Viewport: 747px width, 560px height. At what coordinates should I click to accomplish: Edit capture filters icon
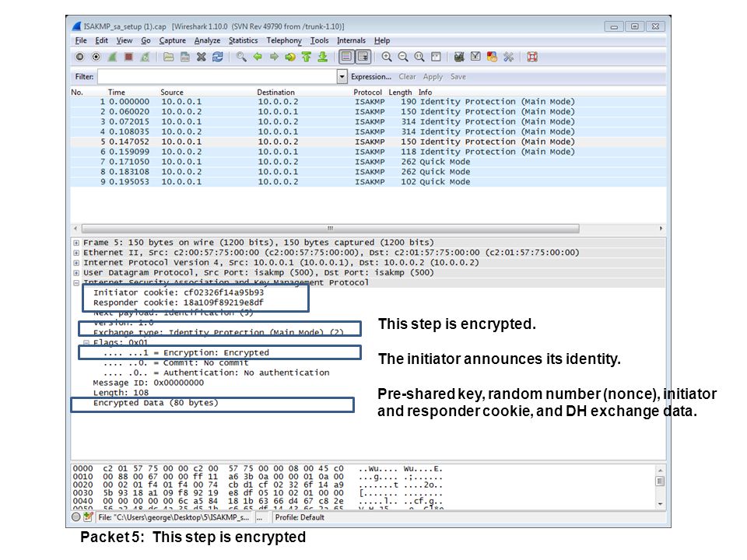pos(459,57)
